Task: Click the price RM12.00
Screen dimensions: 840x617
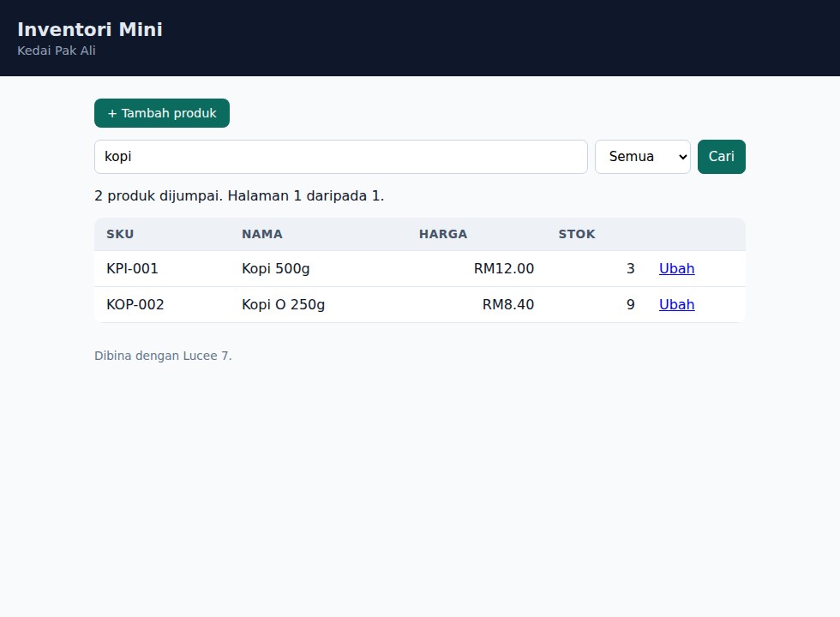Action: tap(504, 268)
